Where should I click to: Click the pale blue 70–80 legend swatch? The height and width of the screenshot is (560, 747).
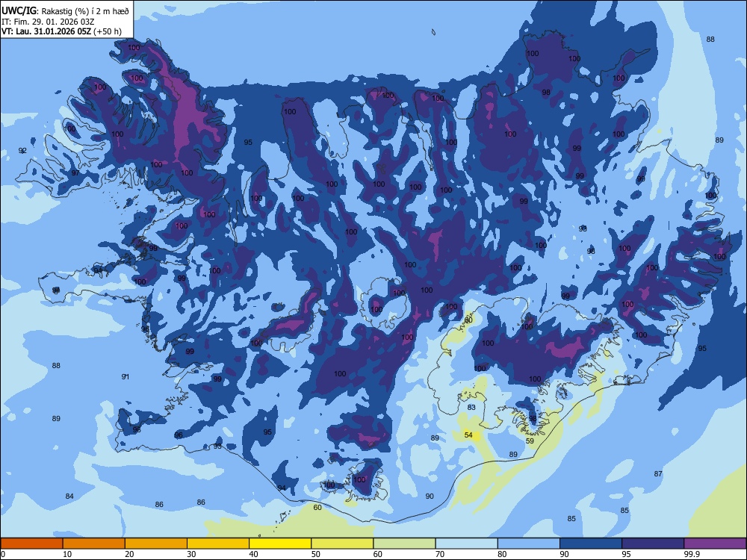466,544
